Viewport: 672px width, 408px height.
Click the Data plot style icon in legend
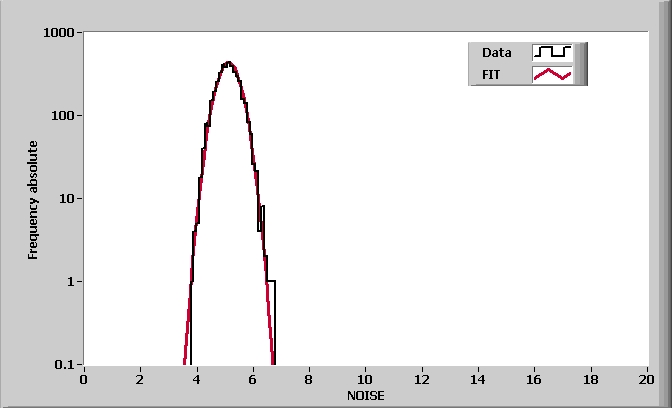coord(552,52)
